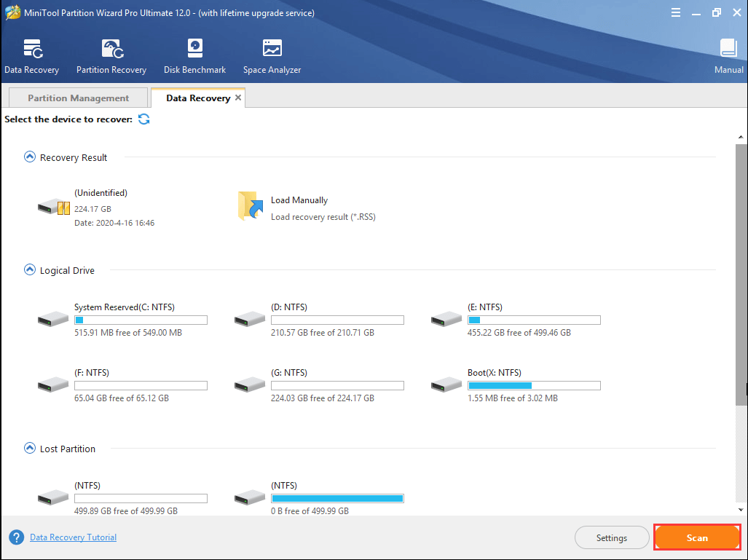Screen dimensions: 748x560
Task: Start the scan with the Scan button
Action: pyautogui.click(x=697, y=537)
